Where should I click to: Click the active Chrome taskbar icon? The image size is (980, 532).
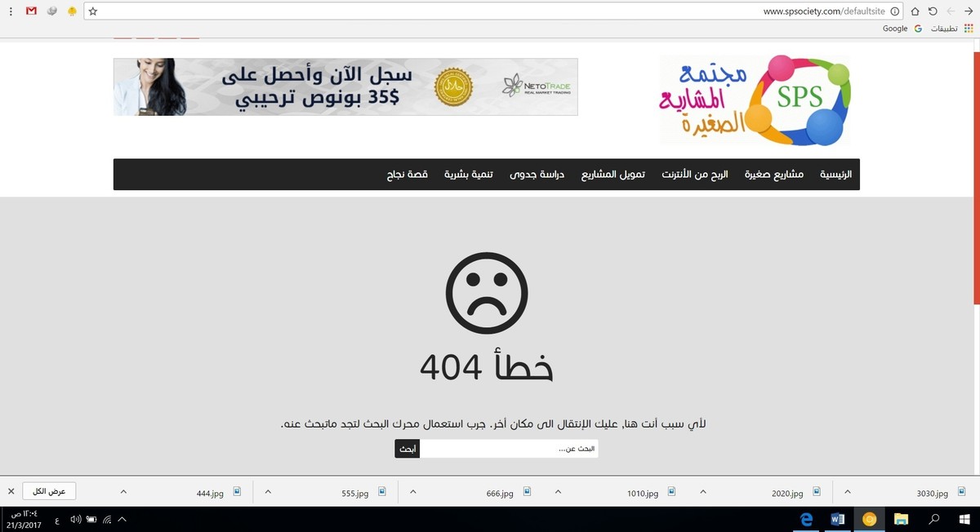click(870, 519)
